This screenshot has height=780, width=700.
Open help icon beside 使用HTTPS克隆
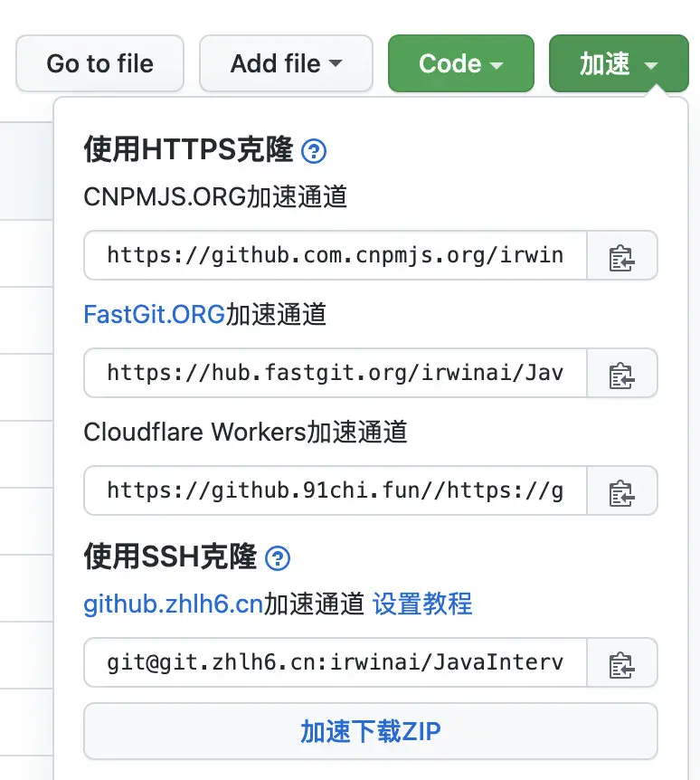coord(314,150)
